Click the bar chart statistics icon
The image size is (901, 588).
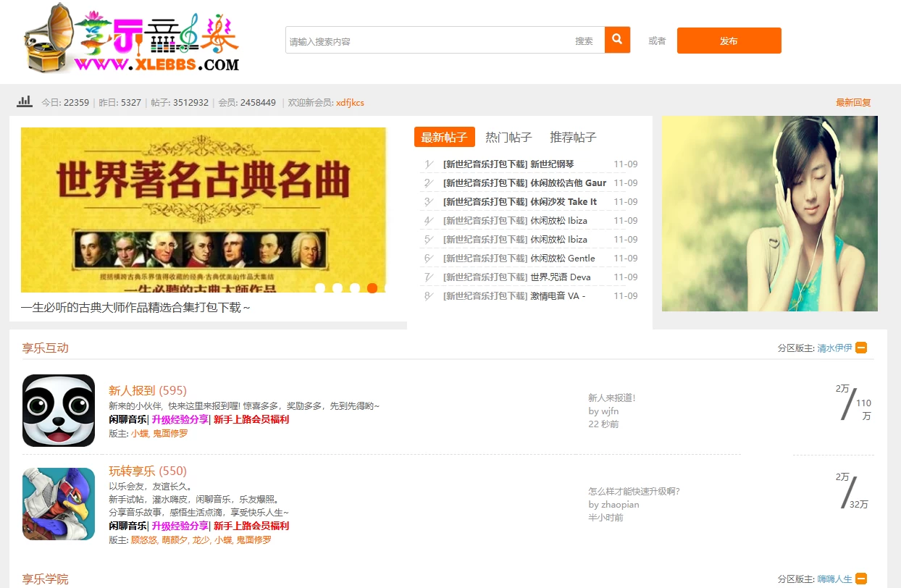[25, 102]
